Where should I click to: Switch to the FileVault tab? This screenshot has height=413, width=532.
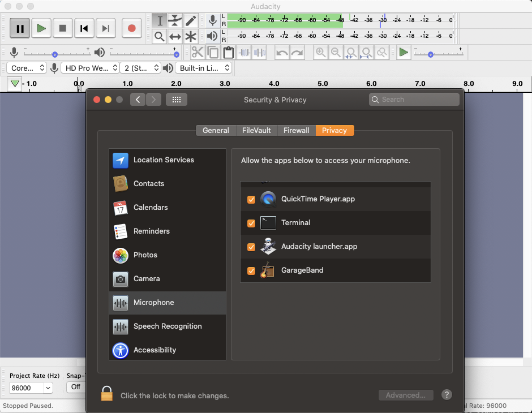(256, 130)
